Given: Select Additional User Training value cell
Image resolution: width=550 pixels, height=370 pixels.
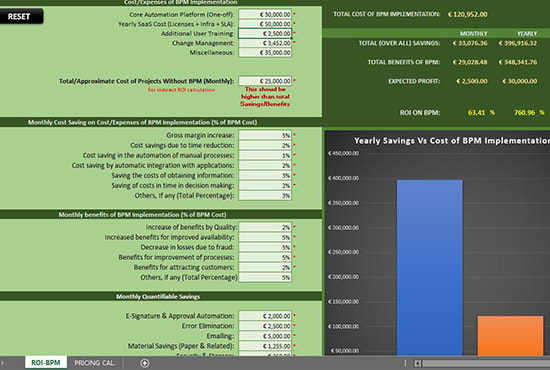Looking at the screenshot, I should pyautogui.click(x=265, y=33).
